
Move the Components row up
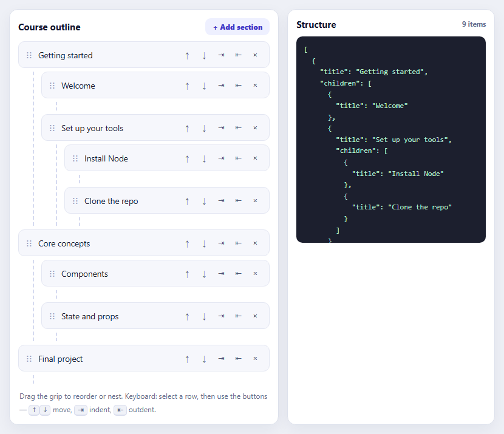pos(187,274)
